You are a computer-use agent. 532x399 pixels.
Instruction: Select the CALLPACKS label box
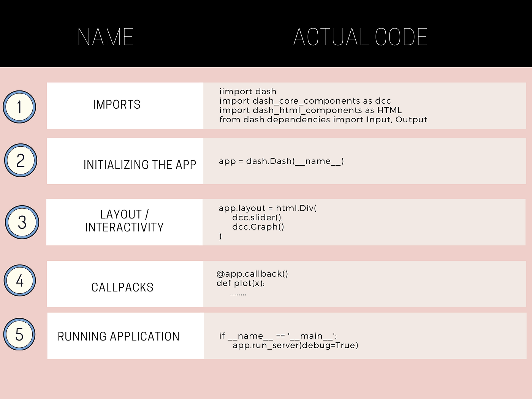point(122,287)
